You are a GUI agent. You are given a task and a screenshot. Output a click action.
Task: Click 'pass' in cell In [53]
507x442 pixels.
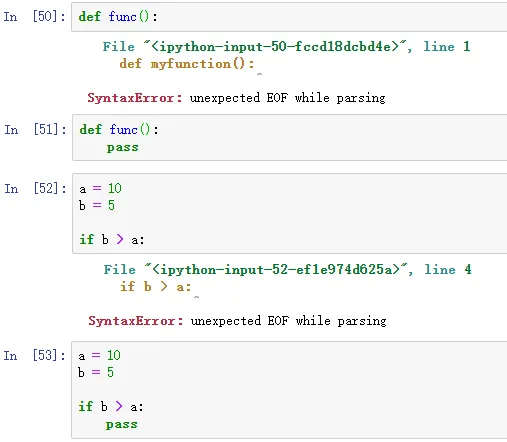(x=121, y=424)
